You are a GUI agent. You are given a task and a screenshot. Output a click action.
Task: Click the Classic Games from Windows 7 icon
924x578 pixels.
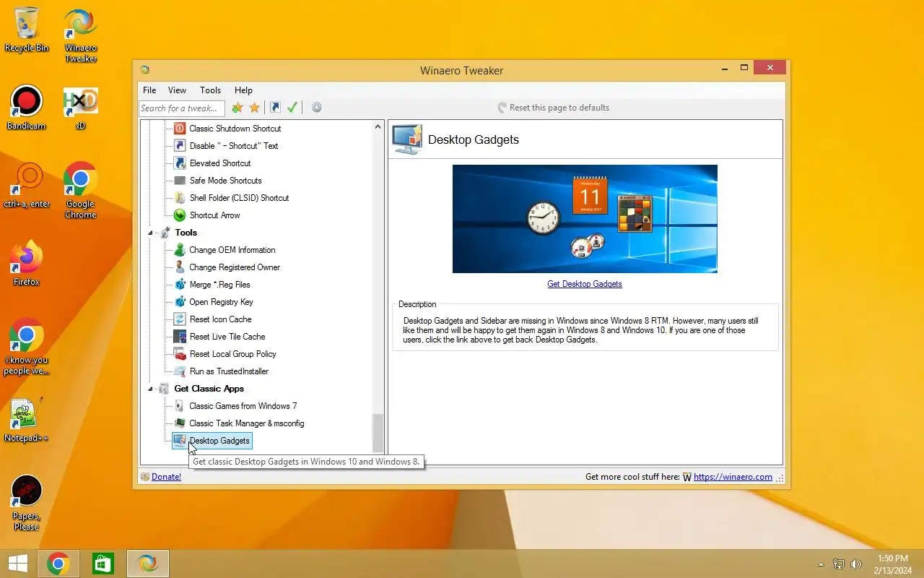point(180,406)
